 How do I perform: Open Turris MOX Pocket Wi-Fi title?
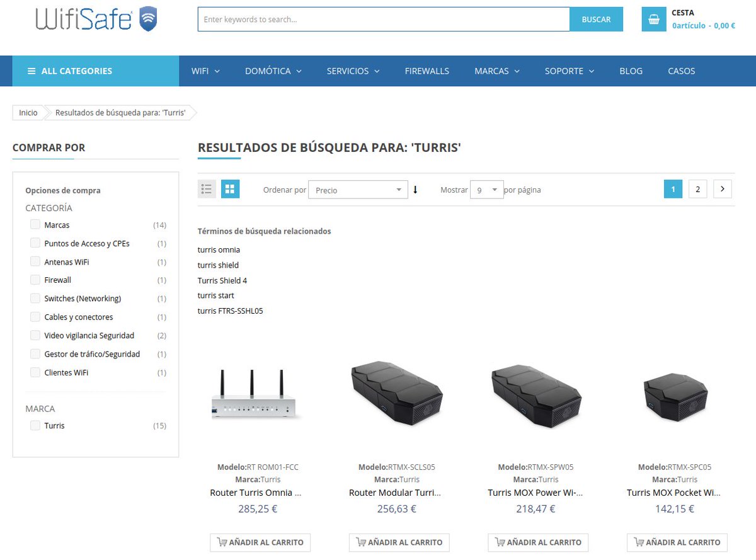pyautogui.click(x=673, y=493)
